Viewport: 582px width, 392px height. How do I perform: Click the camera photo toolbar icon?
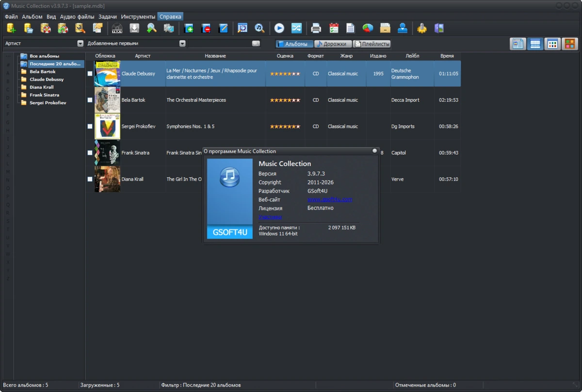[169, 28]
